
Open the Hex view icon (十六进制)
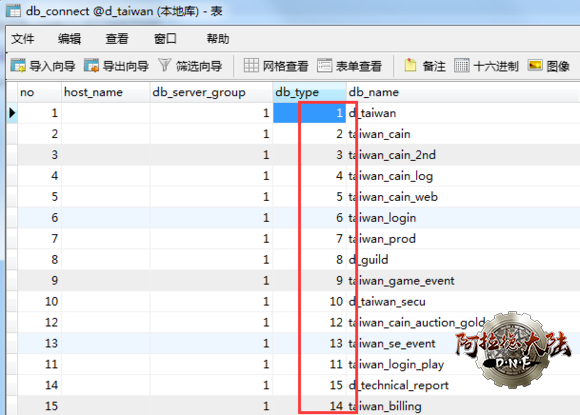coord(462,65)
